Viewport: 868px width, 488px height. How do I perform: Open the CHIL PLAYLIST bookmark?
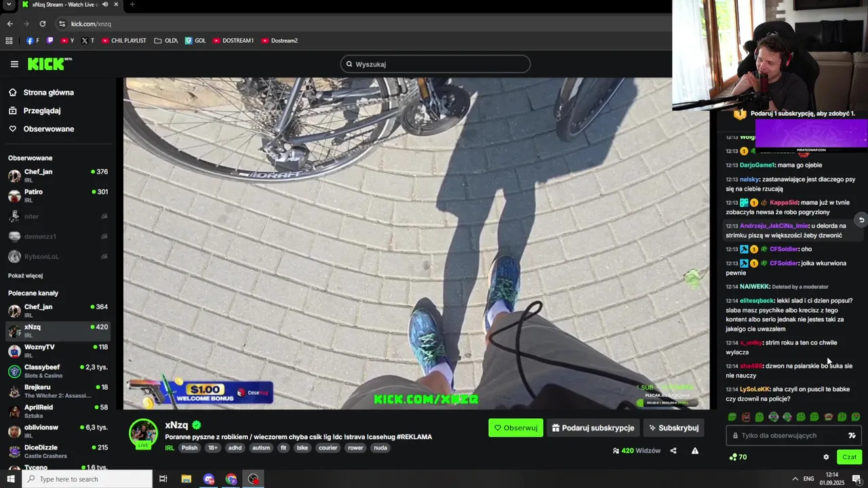point(124,41)
